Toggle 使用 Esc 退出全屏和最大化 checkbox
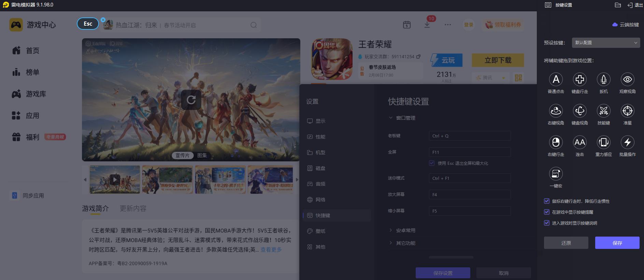 (x=432, y=163)
